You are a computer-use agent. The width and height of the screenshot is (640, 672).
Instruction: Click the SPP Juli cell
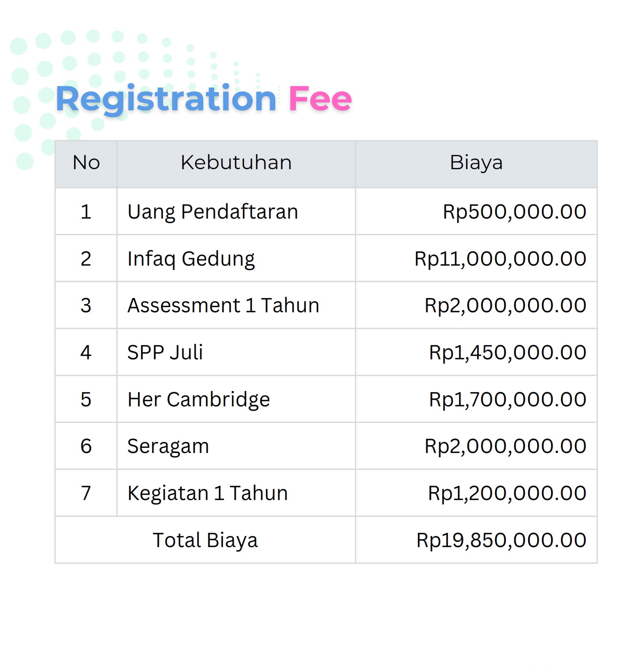pyautogui.click(x=165, y=352)
